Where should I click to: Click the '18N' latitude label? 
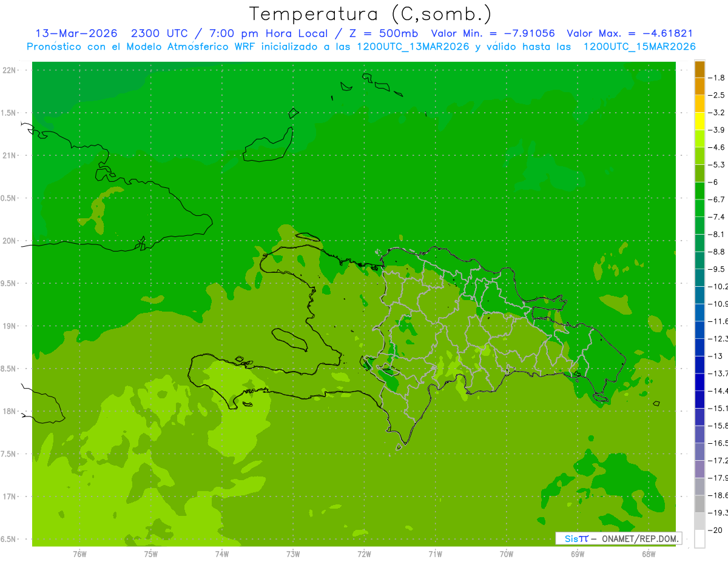[9, 412]
